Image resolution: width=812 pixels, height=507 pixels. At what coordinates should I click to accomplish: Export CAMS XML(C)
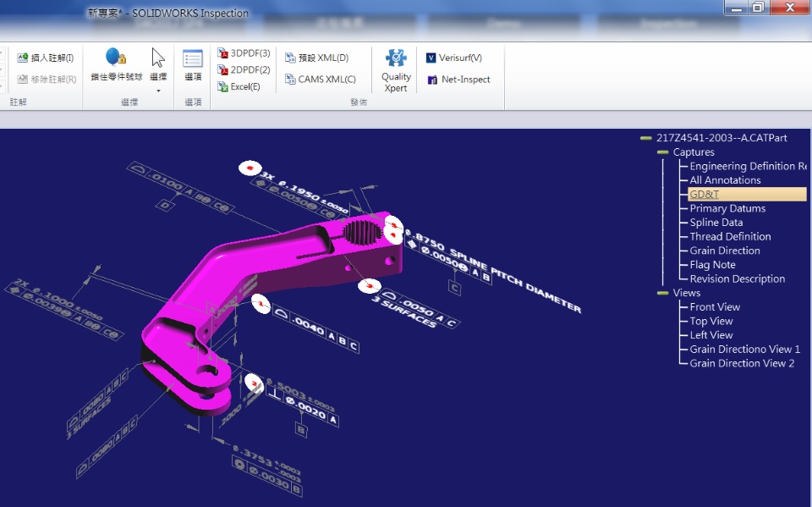(321, 80)
